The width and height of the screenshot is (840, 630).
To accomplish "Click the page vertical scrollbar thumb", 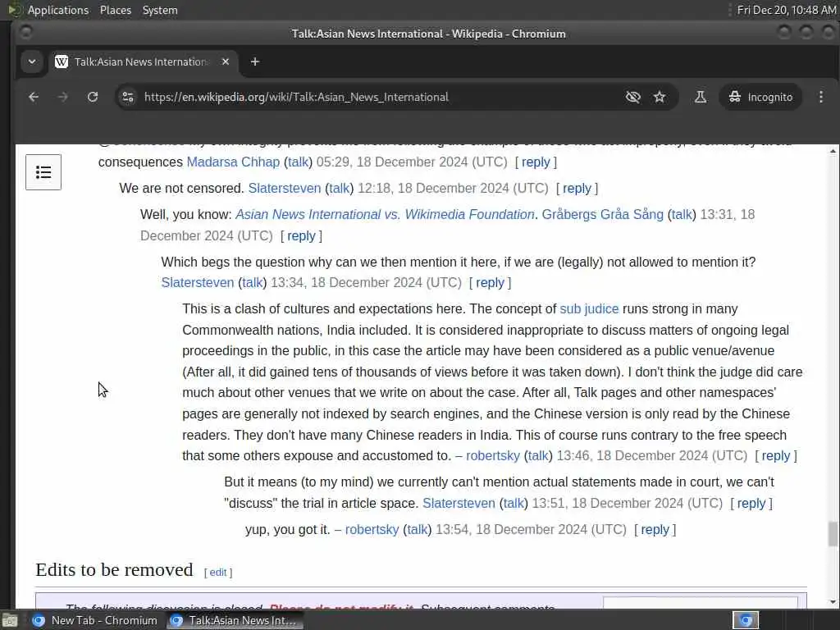I will pos(833,533).
